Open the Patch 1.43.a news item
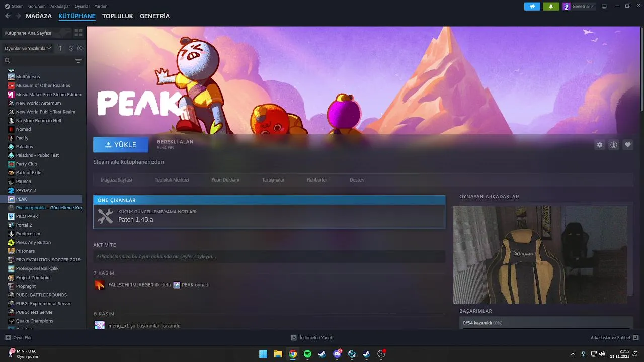 pyautogui.click(x=269, y=216)
